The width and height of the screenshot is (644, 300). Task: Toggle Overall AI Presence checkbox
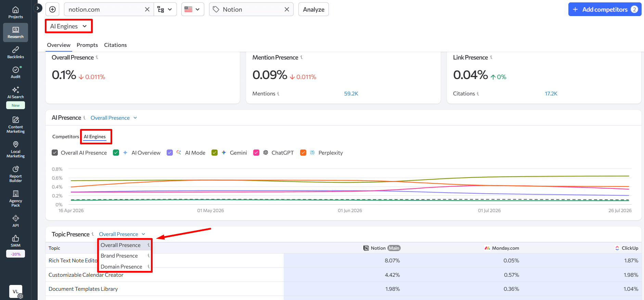pyautogui.click(x=55, y=153)
